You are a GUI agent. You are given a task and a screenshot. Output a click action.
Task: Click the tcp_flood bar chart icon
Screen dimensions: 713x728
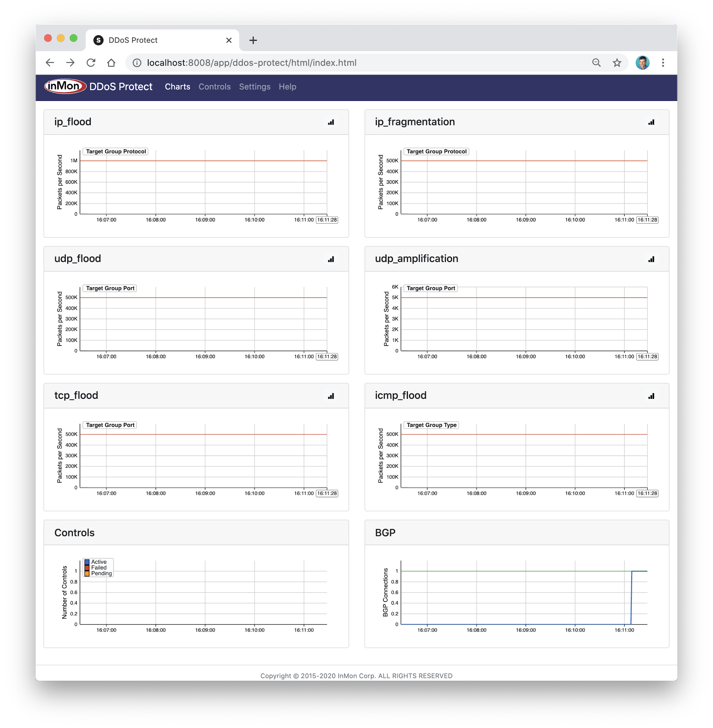point(331,396)
